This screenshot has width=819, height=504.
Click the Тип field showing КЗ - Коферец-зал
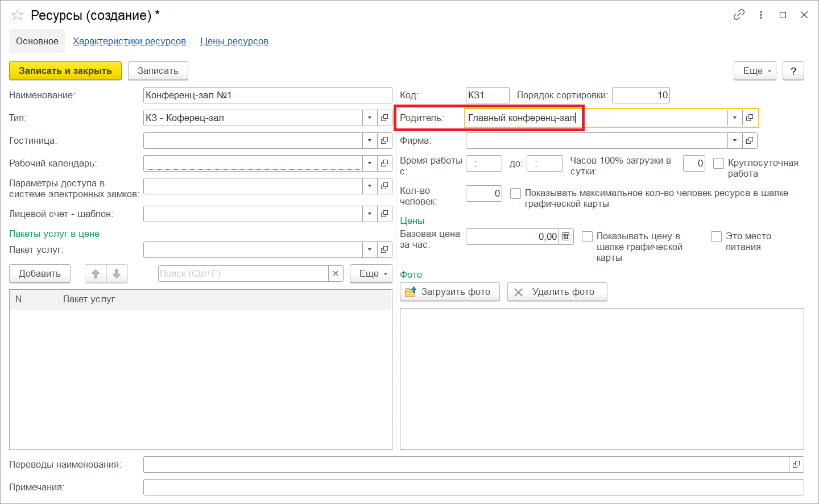(x=253, y=118)
